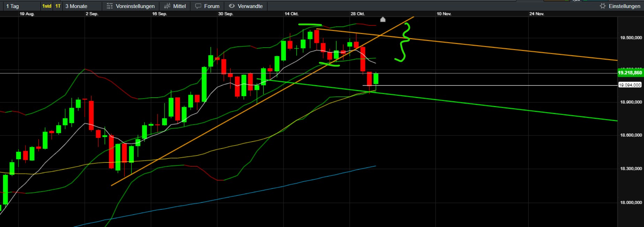Click the 18.900,000 price axis label
Viewport: 644px width, 227px height.
pos(631,102)
